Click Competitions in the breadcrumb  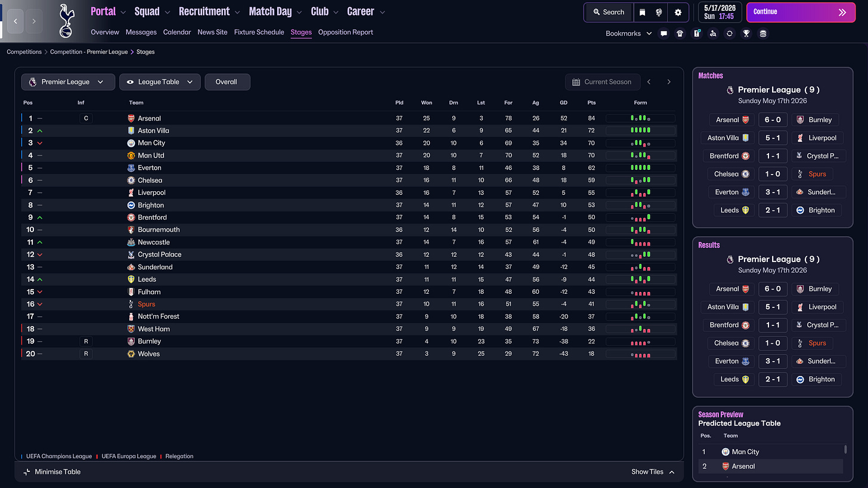24,52
